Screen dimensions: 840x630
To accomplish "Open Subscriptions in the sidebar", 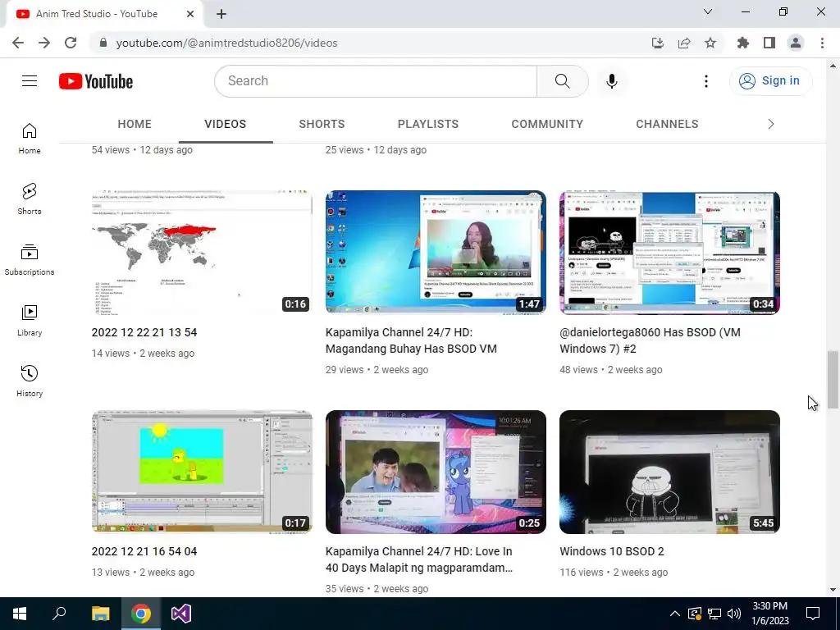I will [30, 260].
